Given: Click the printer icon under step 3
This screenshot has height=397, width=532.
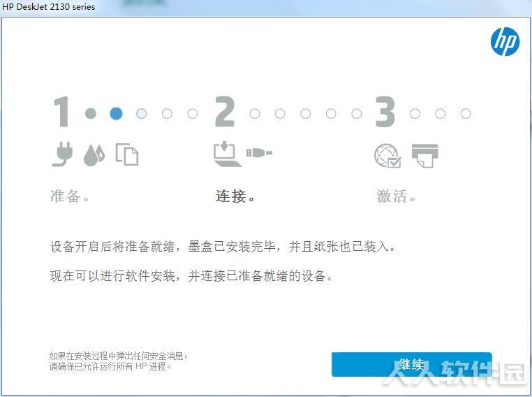Looking at the screenshot, I should pos(424,156).
